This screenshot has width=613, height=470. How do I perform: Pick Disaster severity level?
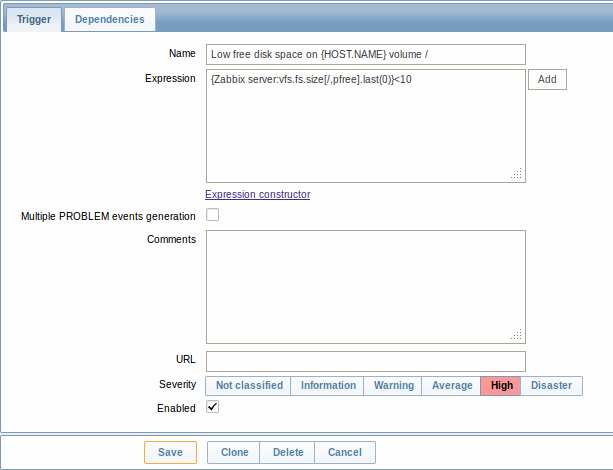pos(552,386)
